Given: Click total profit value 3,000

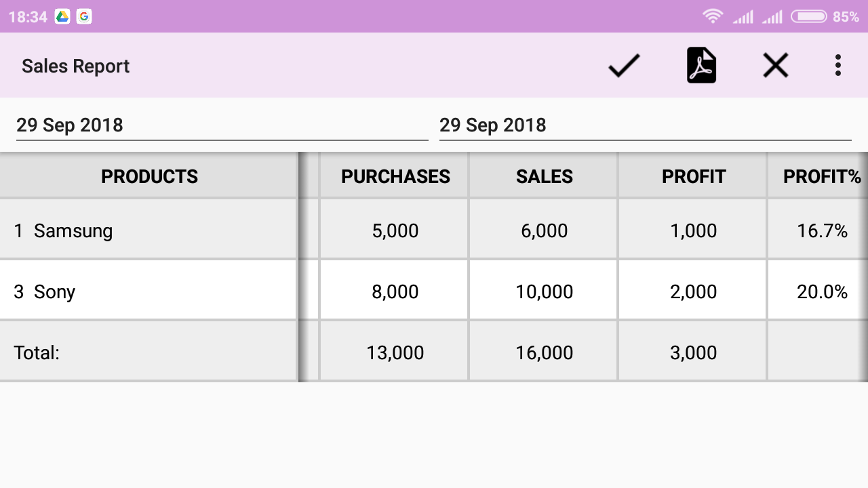Looking at the screenshot, I should pyautogui.click(x=694, y=352).
